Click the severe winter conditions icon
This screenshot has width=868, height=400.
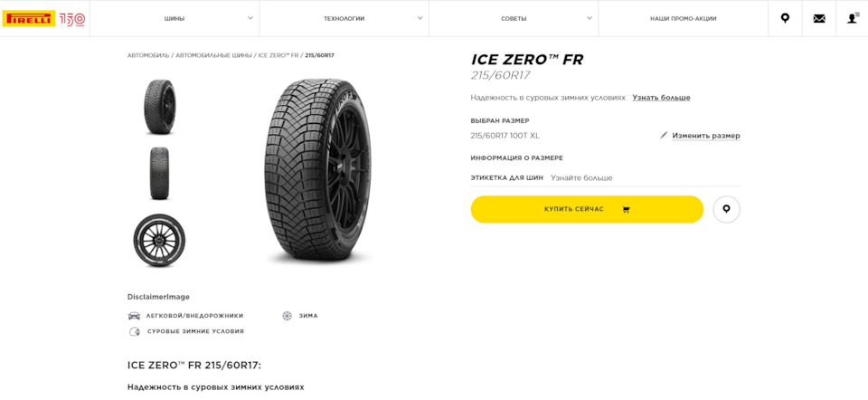[135, 331]
